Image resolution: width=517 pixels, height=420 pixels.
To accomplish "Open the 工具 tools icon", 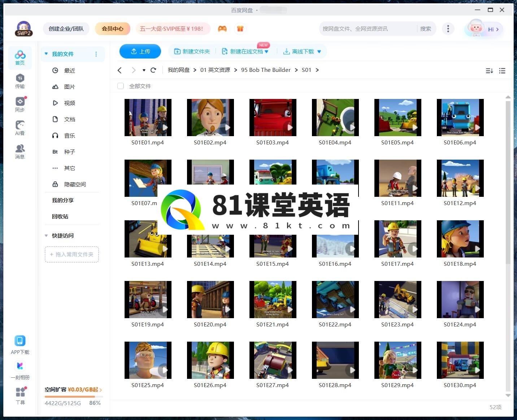I will pos(20,392).
